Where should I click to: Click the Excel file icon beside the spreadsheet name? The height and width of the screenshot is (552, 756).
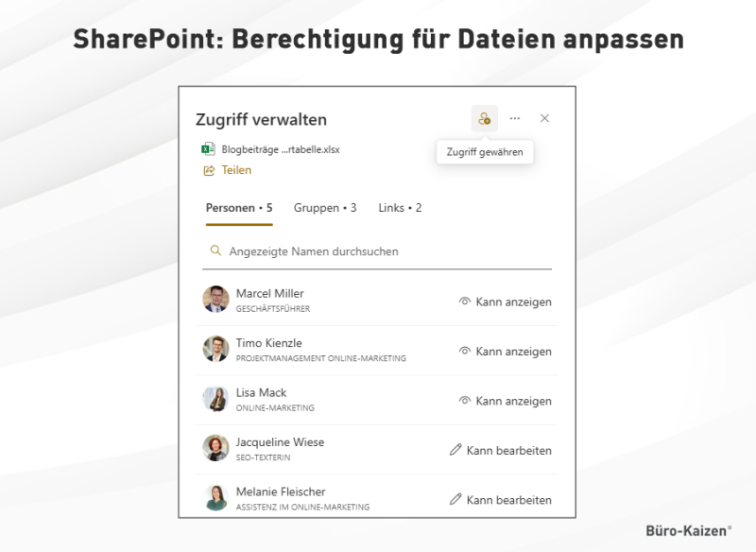[209, 149]
